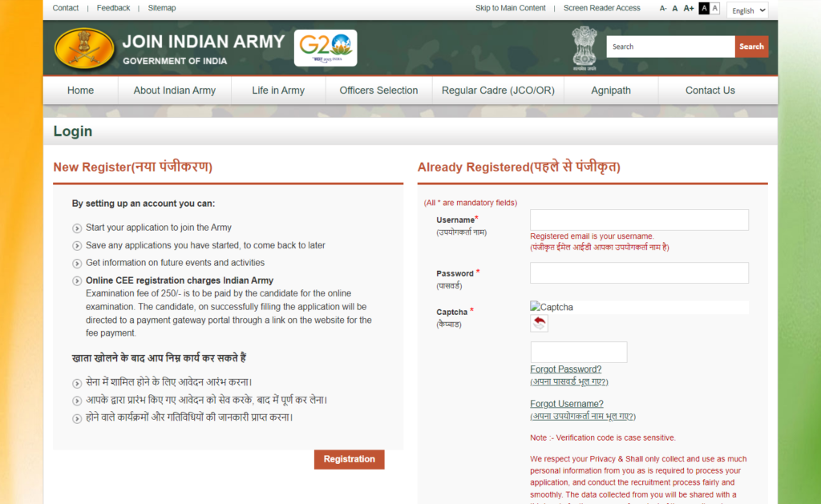
Task: Reset font size with normal A icon
Action: pyautogui.click(x=675, y=8)
